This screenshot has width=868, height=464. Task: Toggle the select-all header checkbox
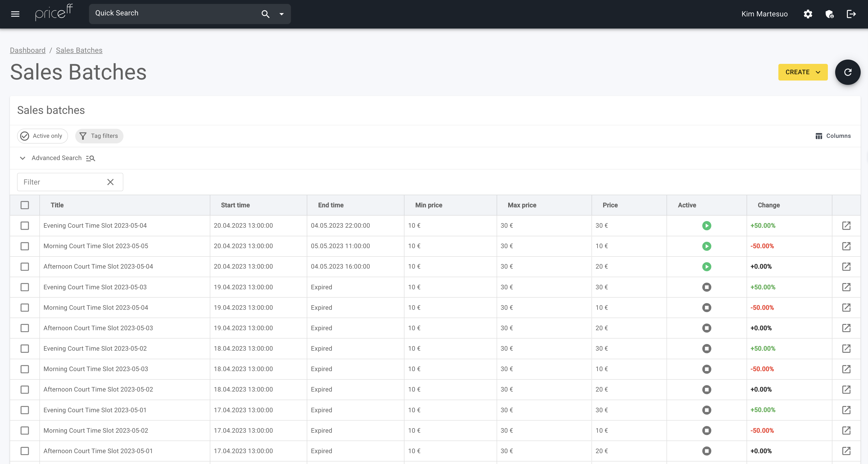(x=24, y=205)
